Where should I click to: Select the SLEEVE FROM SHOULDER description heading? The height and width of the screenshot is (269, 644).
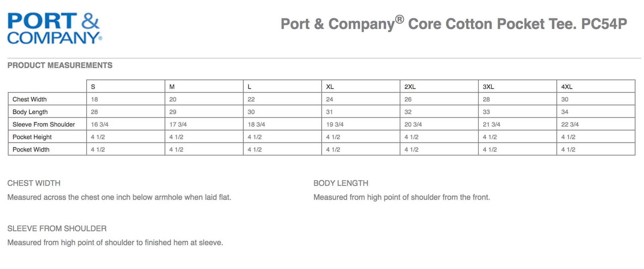click(57, 228)
